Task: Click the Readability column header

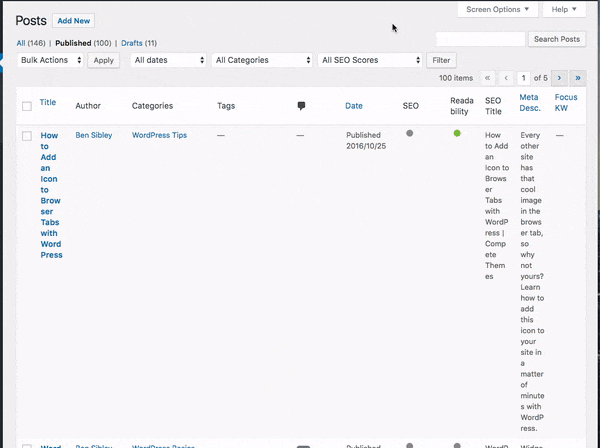Action: tap(462, 106)
